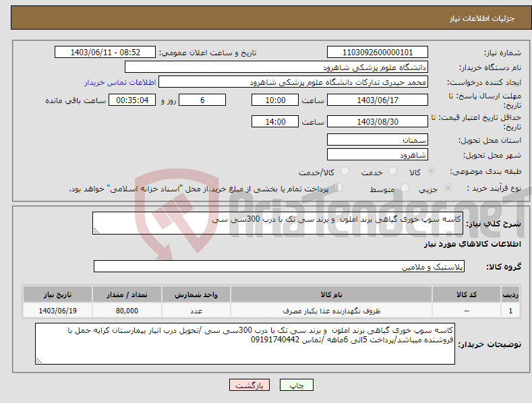Select the کالا/خدمت radio button

click(x=345, y=171)
